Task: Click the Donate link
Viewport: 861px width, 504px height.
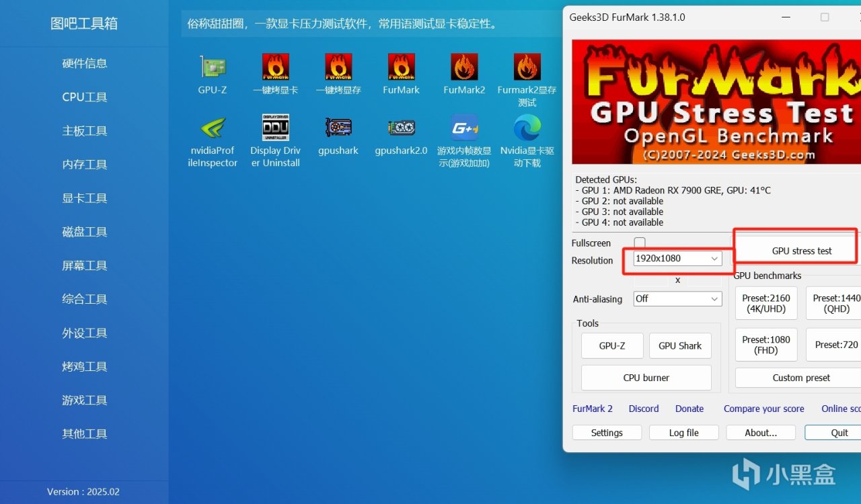Action: (689, 409)
